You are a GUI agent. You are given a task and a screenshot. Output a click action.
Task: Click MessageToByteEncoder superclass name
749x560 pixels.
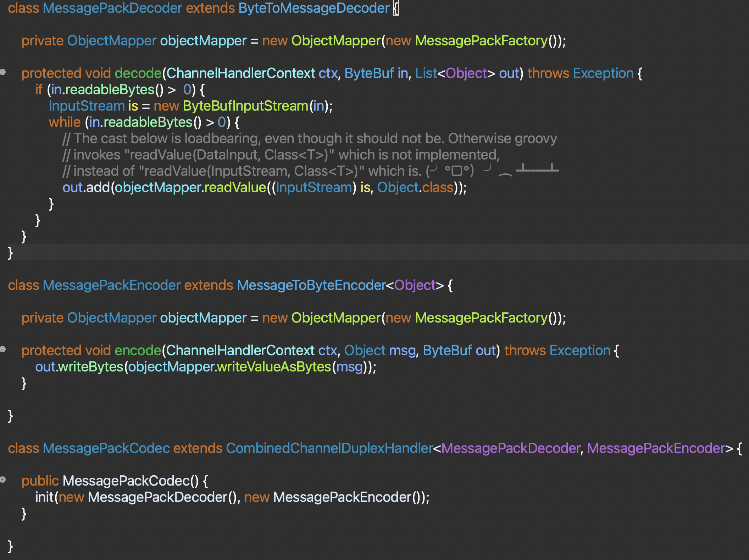coord(311,285)
